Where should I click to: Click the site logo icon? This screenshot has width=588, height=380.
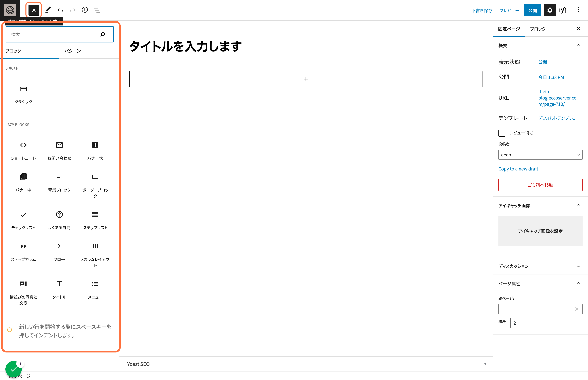pyautogui.click(x=10, y=10)
